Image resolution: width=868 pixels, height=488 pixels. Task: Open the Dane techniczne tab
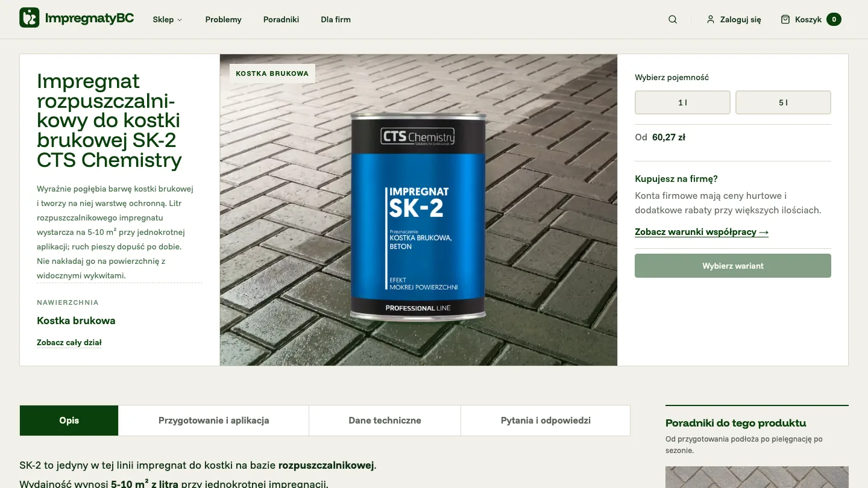tap(385, 421)
